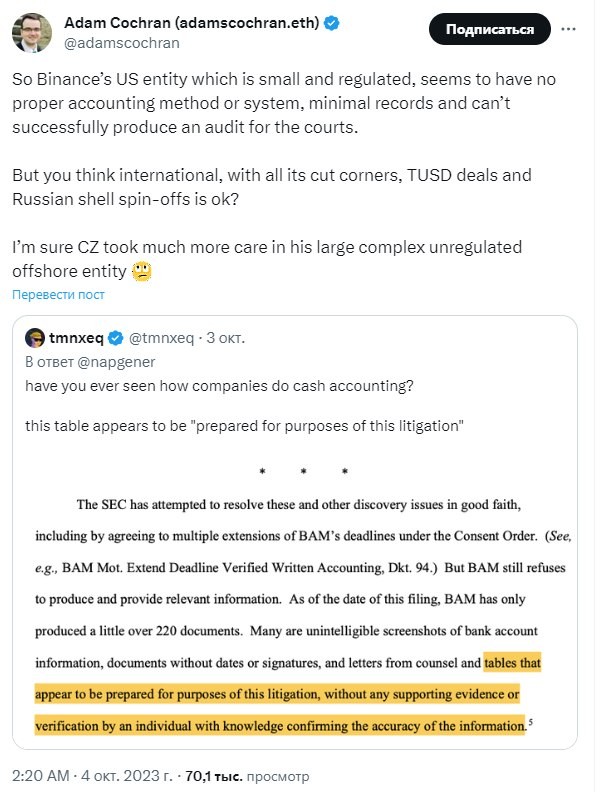
Task: Click the yellow highlighted passage in filing
Action: click(x=281, y=695)
